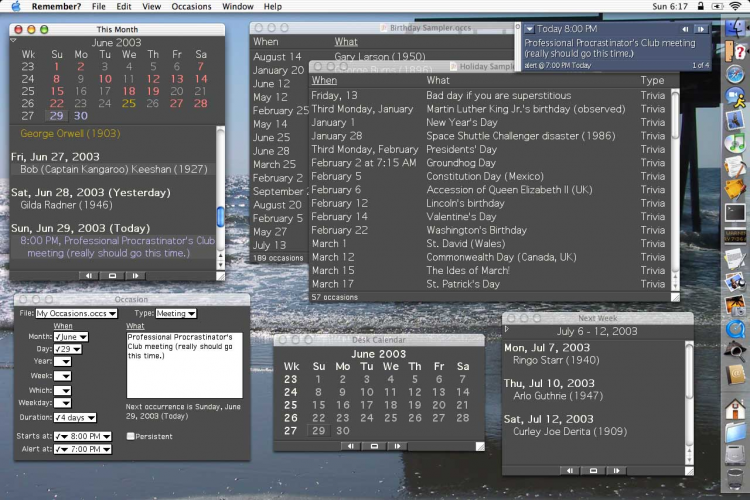Select day 29 in This Month calendar
Viewport: 750px width, 500px height.
(x=56, y=116)
